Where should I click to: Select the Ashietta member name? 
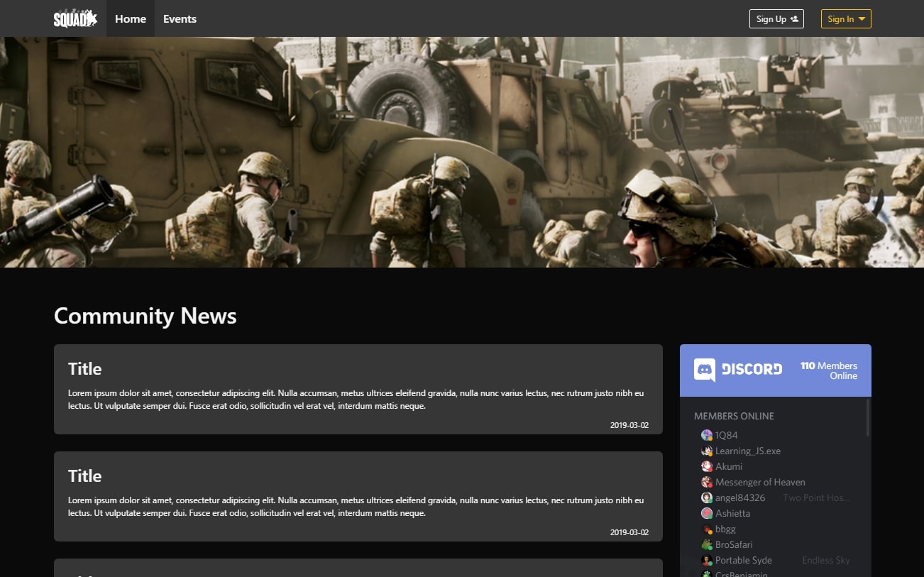(x=732, y=513)
